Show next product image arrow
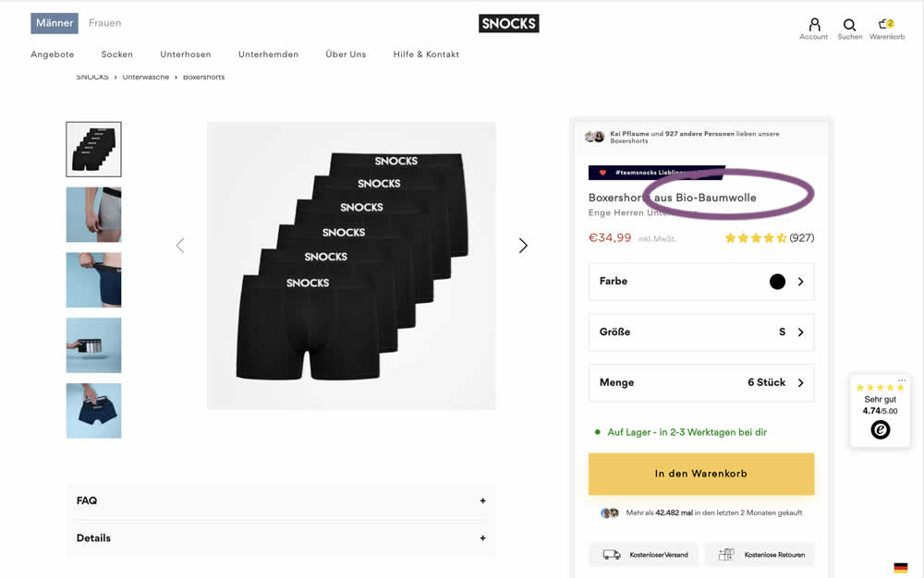The image size is (924, 578). (523, 246)
